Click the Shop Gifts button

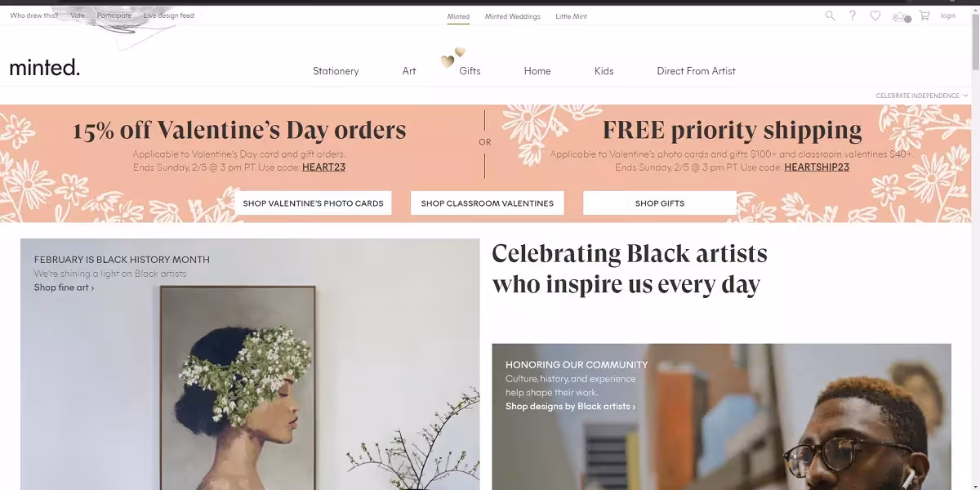[x=660, y=203]
